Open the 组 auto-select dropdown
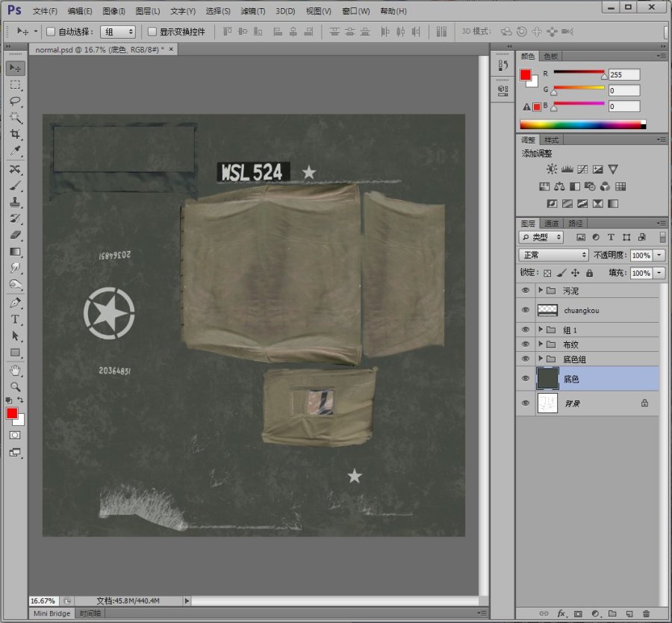Screen dimensions: 672x623 coord(118,32)
